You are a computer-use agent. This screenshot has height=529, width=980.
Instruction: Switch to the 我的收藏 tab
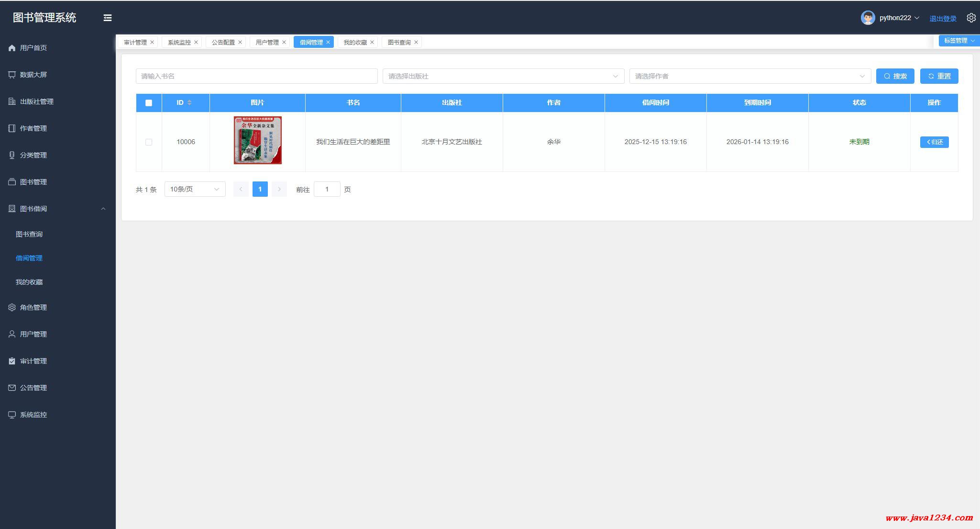355,42
